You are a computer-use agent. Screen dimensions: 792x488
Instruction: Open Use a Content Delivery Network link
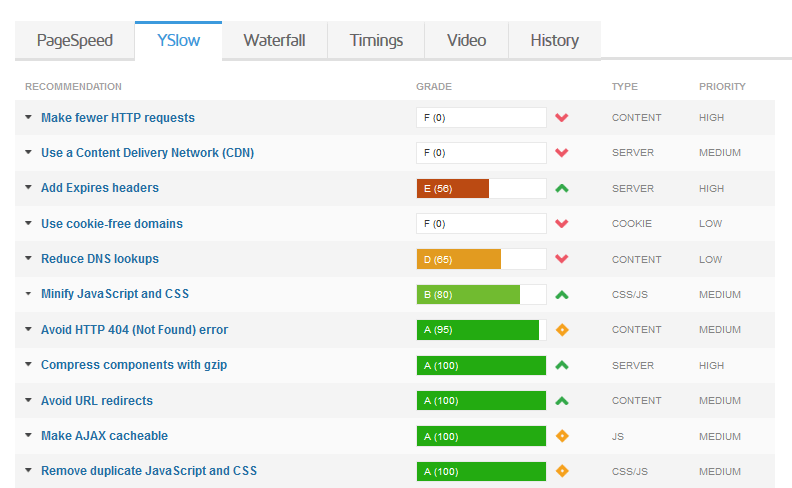click(x=147, y=153)
